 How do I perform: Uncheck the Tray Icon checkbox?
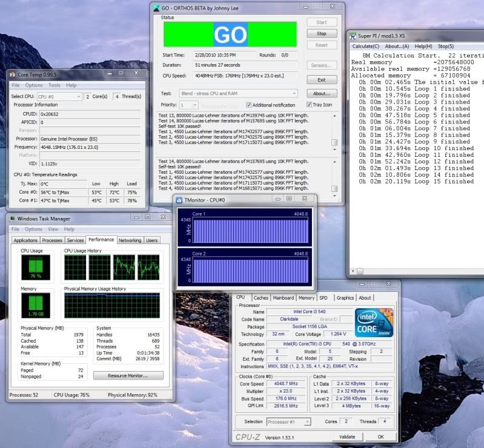pyautogui.click(x=309, y=105)
